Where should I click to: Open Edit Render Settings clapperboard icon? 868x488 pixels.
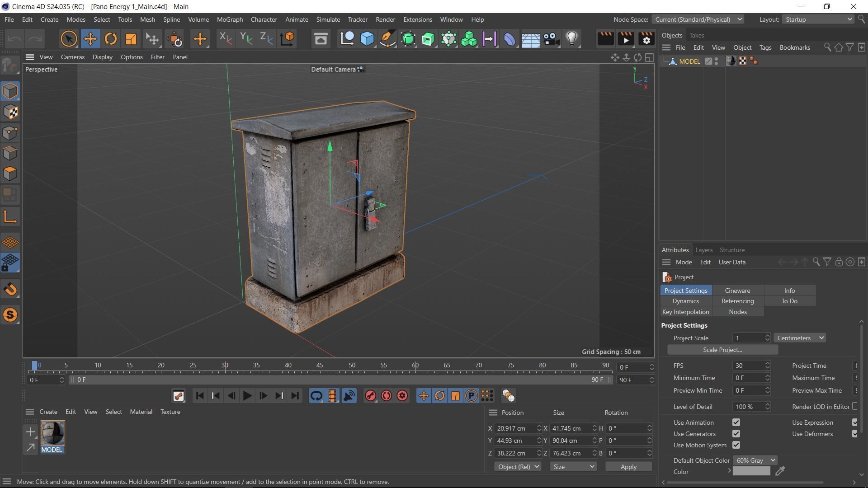(x=646, y=39)
